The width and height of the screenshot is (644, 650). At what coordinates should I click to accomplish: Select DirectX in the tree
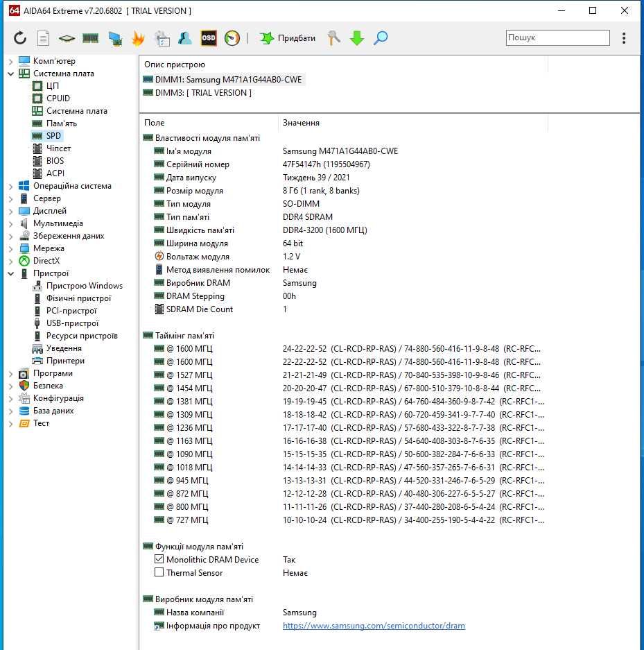[x=46, y=260]
